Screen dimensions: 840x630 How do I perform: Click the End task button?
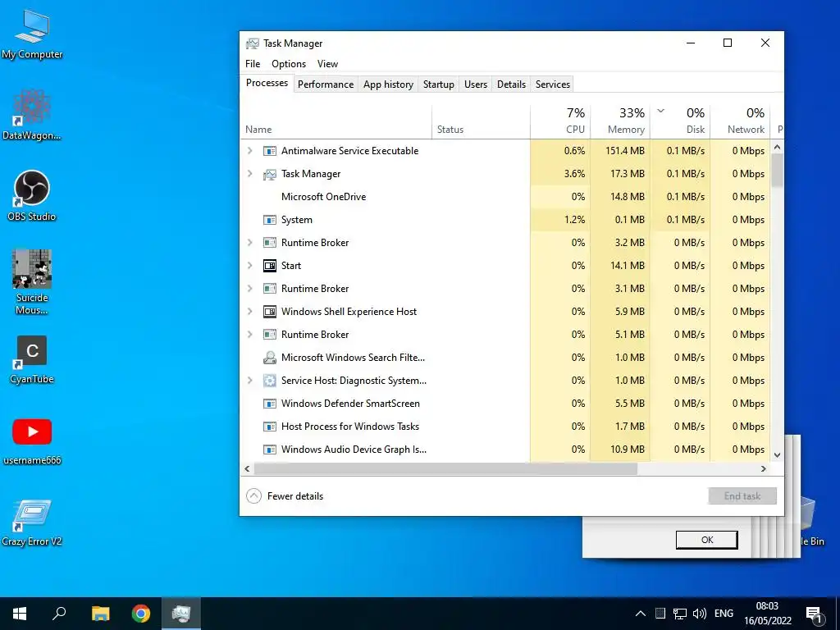point(742,496)
